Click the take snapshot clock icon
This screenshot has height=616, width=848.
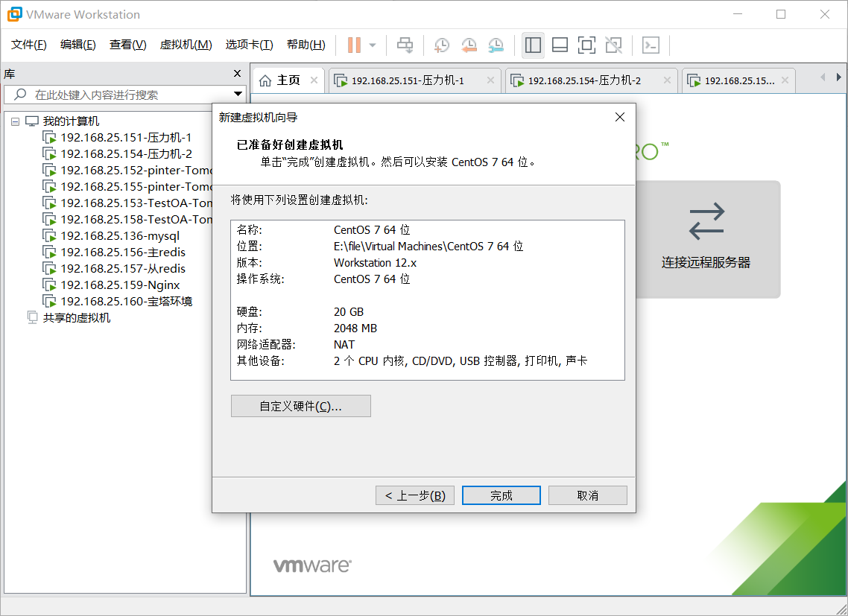click(442, 45)
